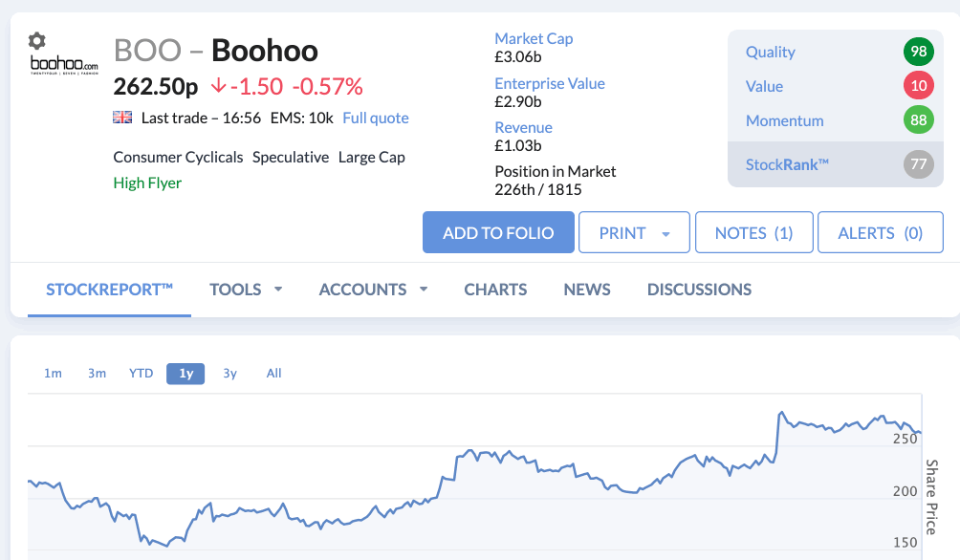Click the green Quality score 98 badge
The width and height of the screenshot is (960, 560).
tap(918, 52)
